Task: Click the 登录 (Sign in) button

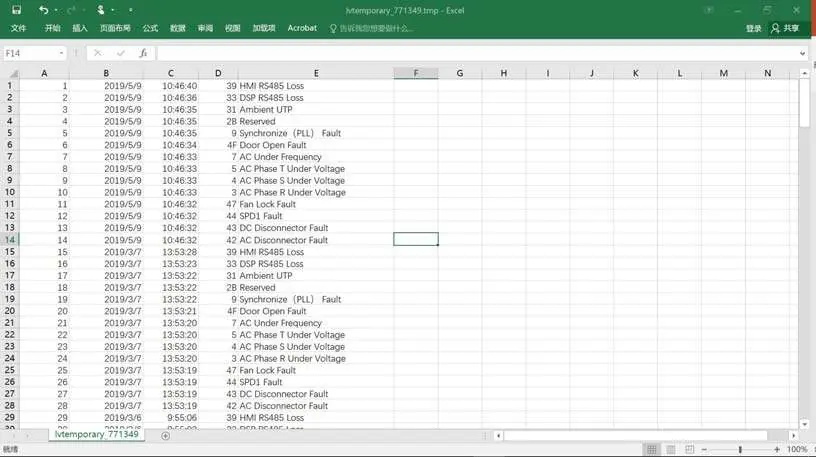Action: click(x=754, y=29)
